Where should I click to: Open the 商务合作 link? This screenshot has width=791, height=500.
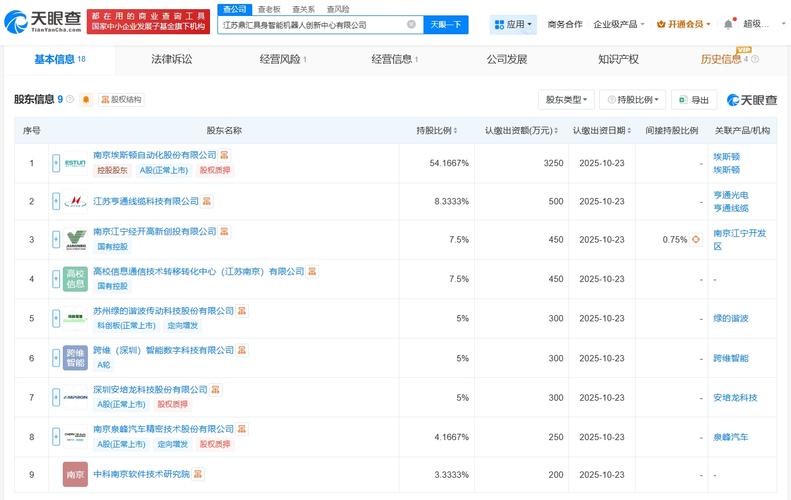coord(564,24)
